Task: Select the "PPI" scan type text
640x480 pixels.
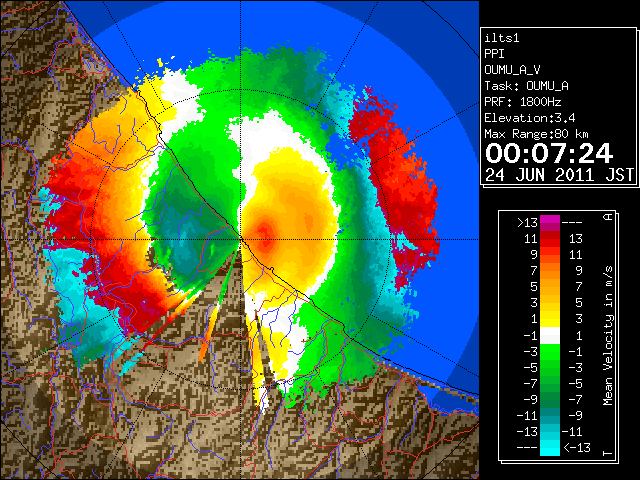Action: coord(494,54)
